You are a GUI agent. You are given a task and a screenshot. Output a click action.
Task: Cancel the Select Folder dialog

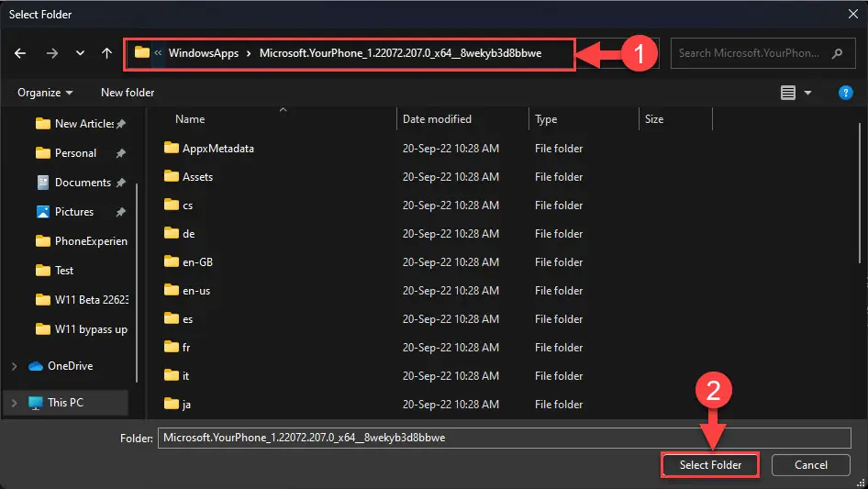tap(811, 464)
